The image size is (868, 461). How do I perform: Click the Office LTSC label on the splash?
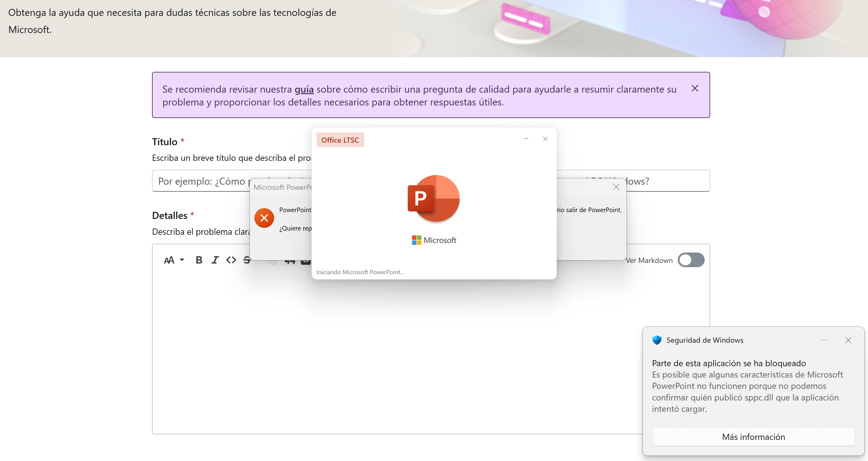pos(340,140)
